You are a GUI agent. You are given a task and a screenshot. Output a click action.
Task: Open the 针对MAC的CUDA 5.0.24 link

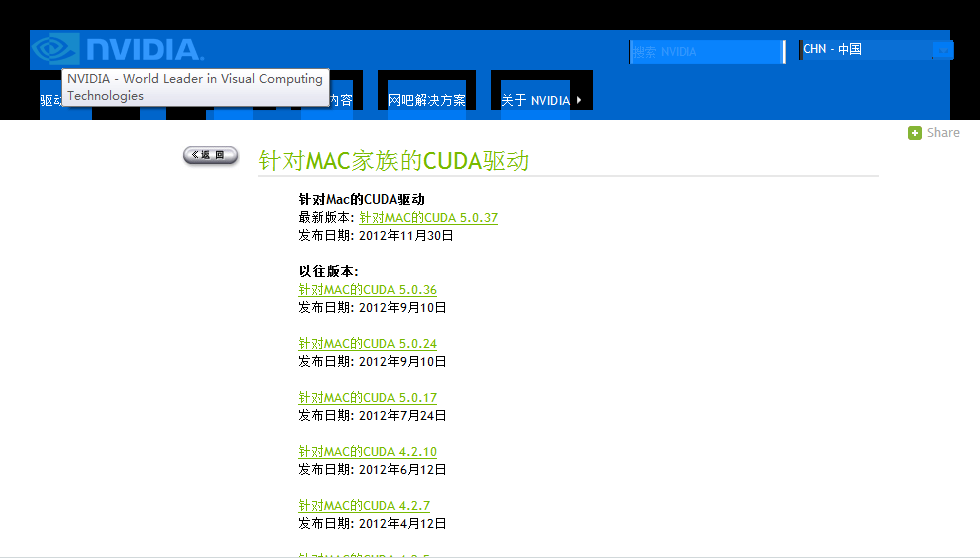[x=368, y=343]
